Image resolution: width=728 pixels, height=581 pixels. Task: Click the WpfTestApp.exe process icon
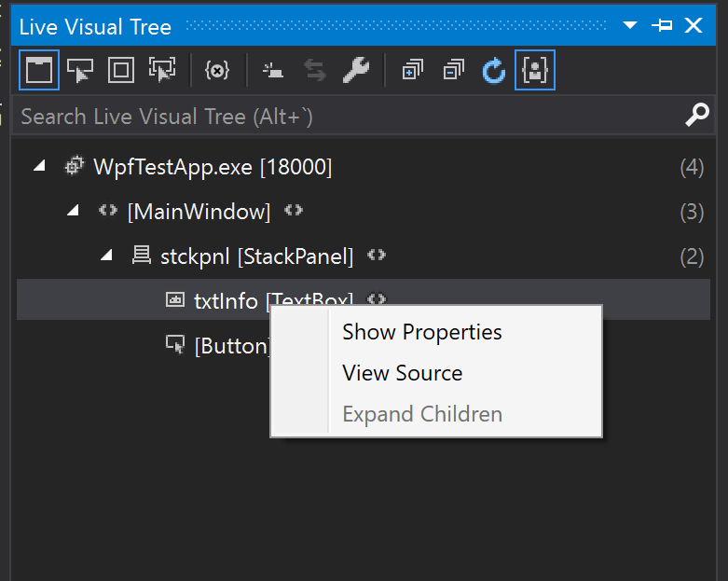click(x=74, y=166)
